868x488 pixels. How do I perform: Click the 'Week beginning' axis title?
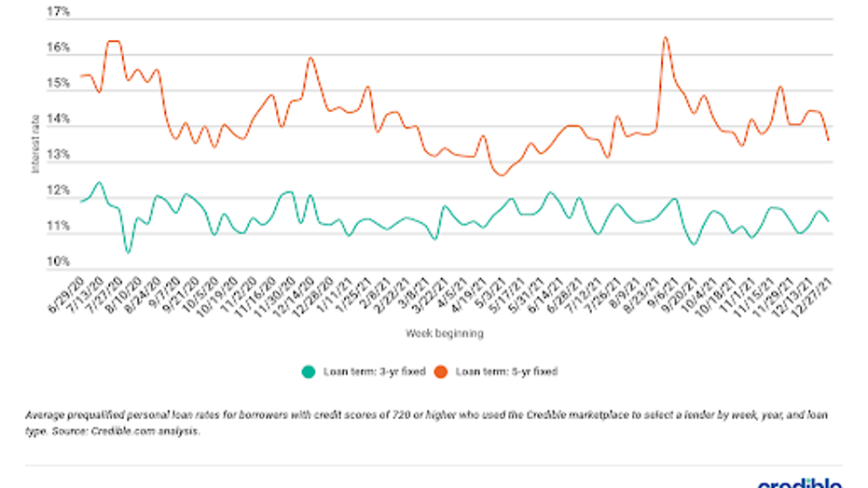(445, 333)
